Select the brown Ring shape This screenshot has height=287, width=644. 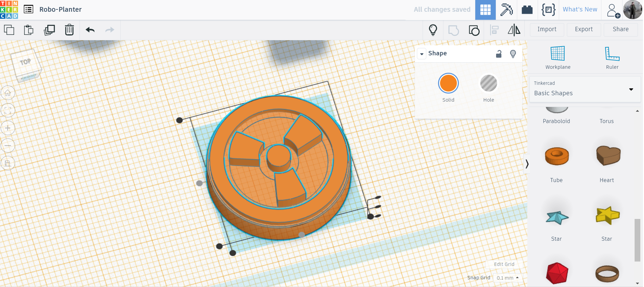[x=607, y=273]
